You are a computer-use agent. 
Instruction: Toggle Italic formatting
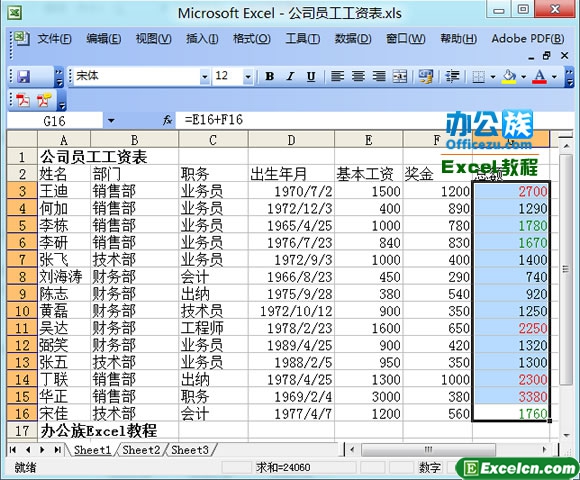pos(291,77)
